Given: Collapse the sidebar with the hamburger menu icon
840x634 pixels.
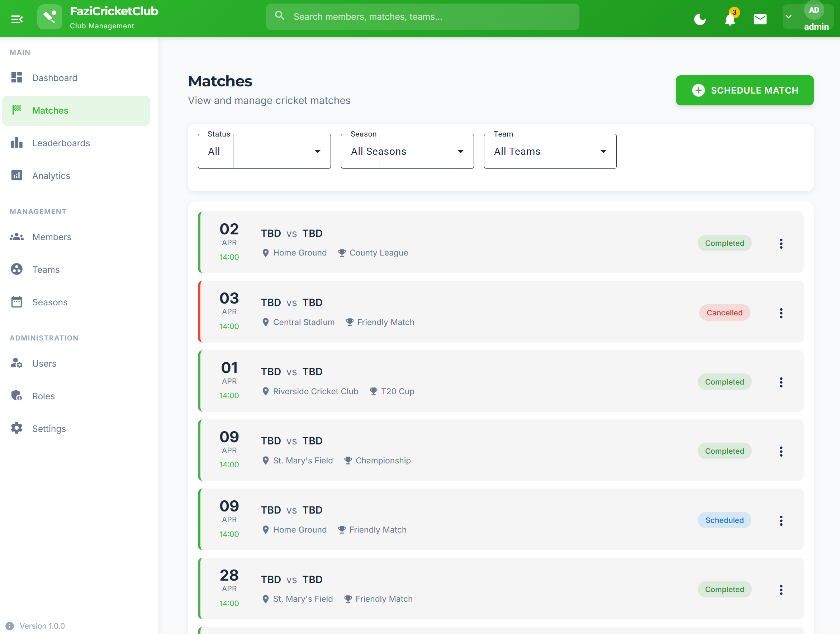Looking at the screenshot, I should (17, 19).
